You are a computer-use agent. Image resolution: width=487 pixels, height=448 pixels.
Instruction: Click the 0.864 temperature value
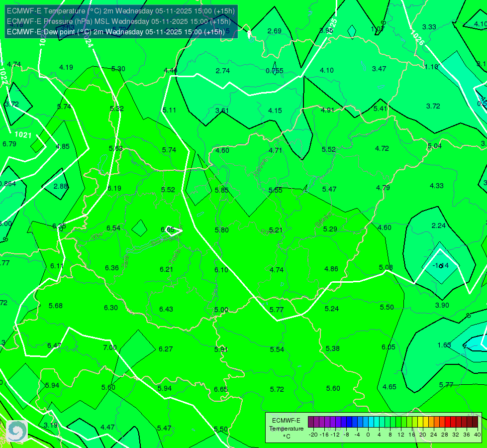[7, 184]
